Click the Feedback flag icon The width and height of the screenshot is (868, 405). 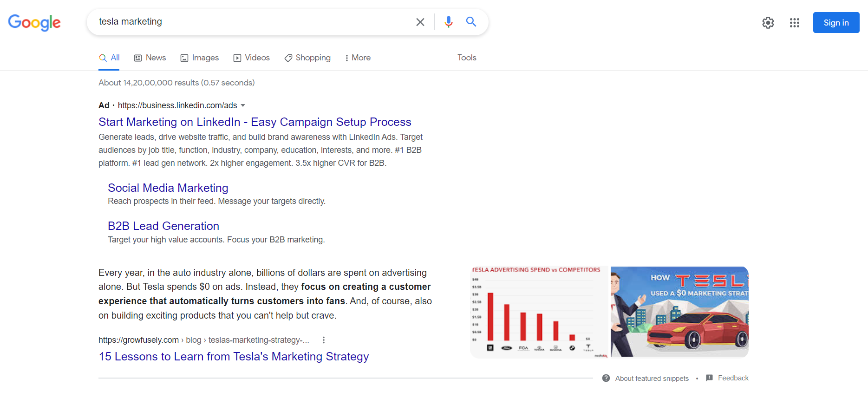point(709,378)
